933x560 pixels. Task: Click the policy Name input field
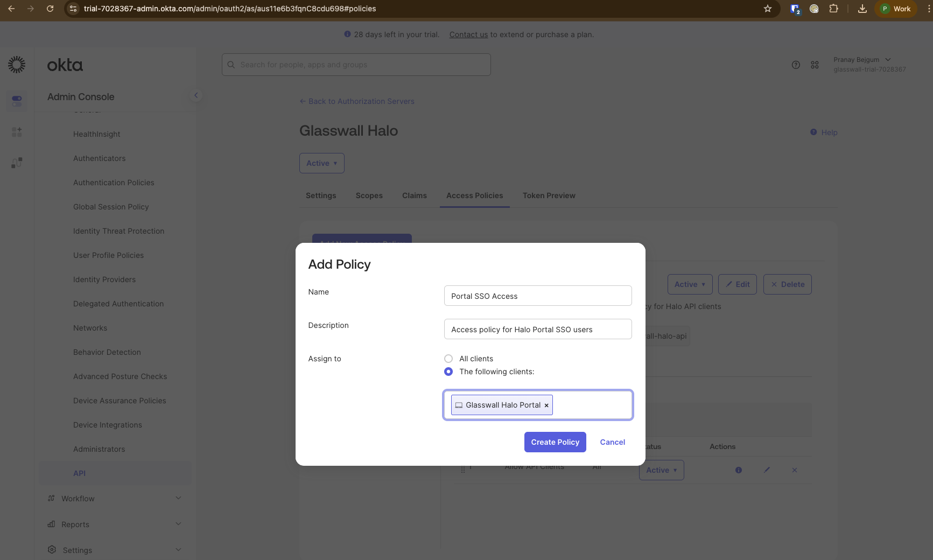pyautogui.click(x=538, y=296)
